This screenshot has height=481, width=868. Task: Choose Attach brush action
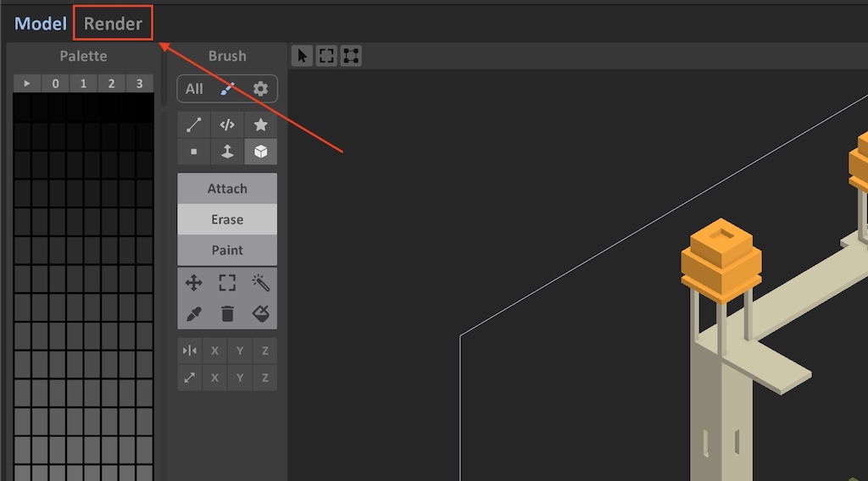click(x=227, y=189)
